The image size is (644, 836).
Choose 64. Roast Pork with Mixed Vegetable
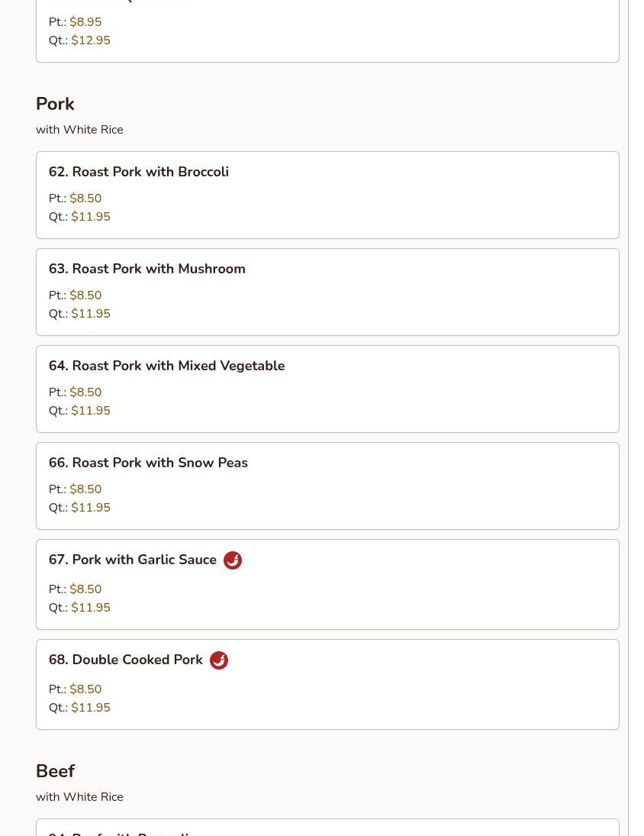coord(166,366)
